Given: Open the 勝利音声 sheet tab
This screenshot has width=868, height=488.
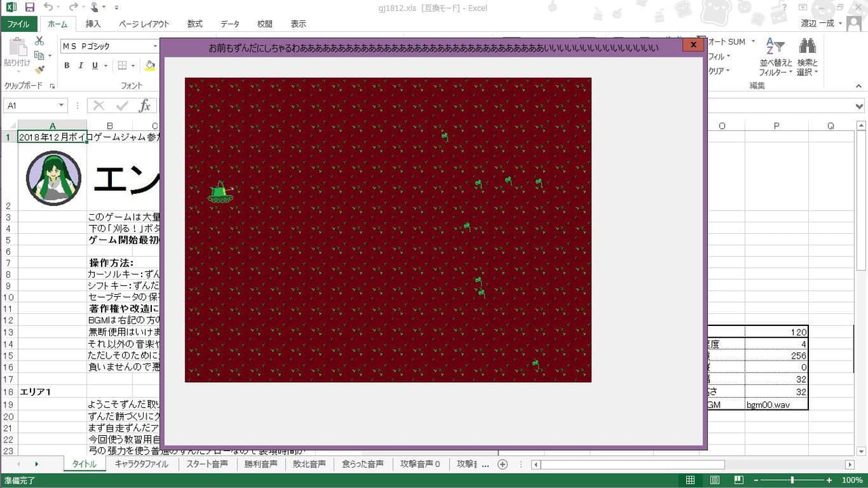Looking at the screenshot, I should tap(261, 464).
